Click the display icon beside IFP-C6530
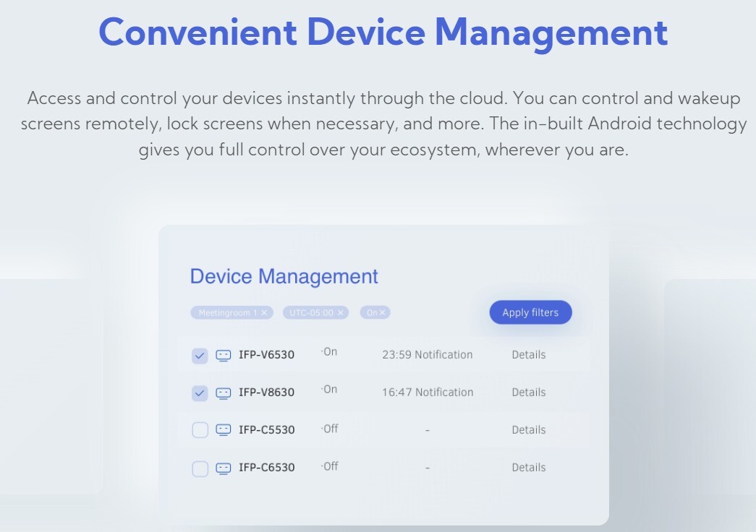 pyautogui.click(x=223, y=468)
